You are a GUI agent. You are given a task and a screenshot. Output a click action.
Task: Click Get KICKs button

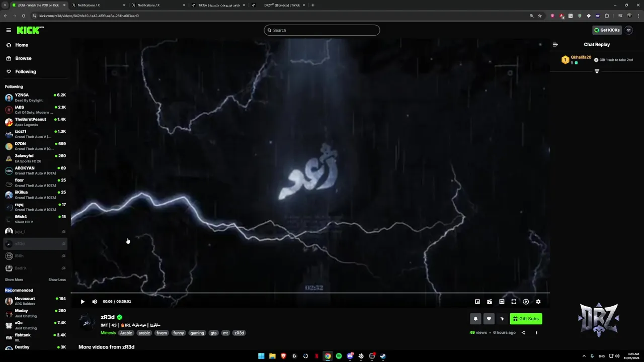click(x=607, y=30)
